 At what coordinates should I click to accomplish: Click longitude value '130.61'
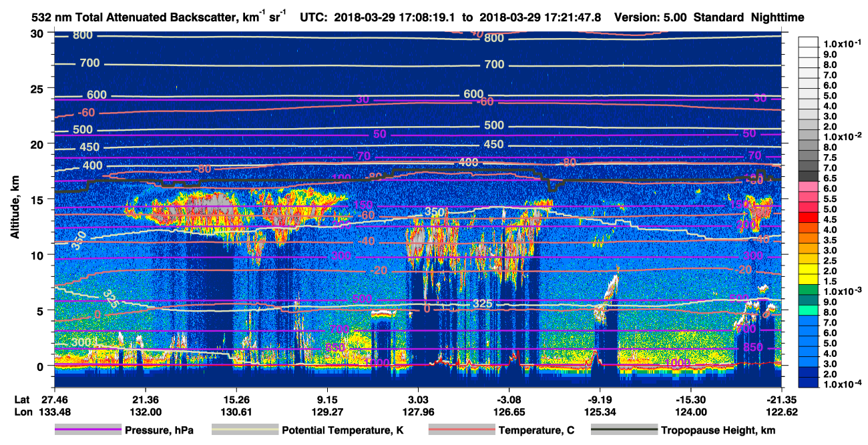pos(236,412)
